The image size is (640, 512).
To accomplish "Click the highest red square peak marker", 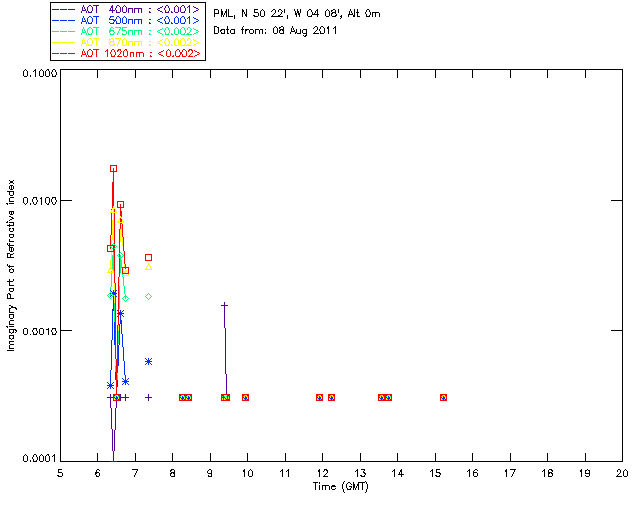I will coord(113,169).
